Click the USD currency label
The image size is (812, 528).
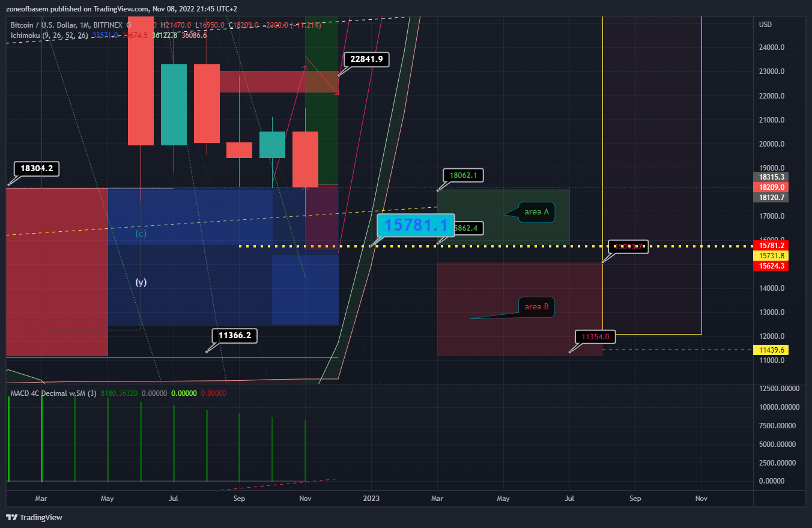coord(765,25)
